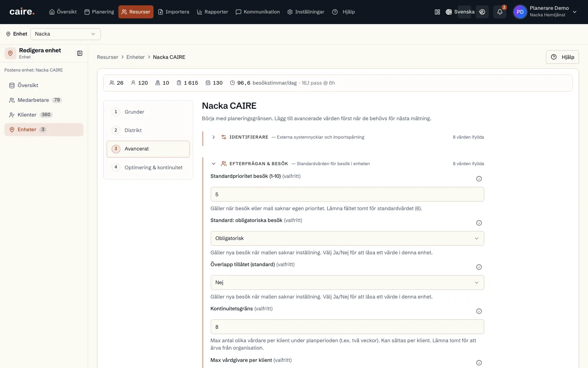Open the Enhet Nacka dropdown
The width and height of the screenshot is (588, 368).
click(65, 34)
